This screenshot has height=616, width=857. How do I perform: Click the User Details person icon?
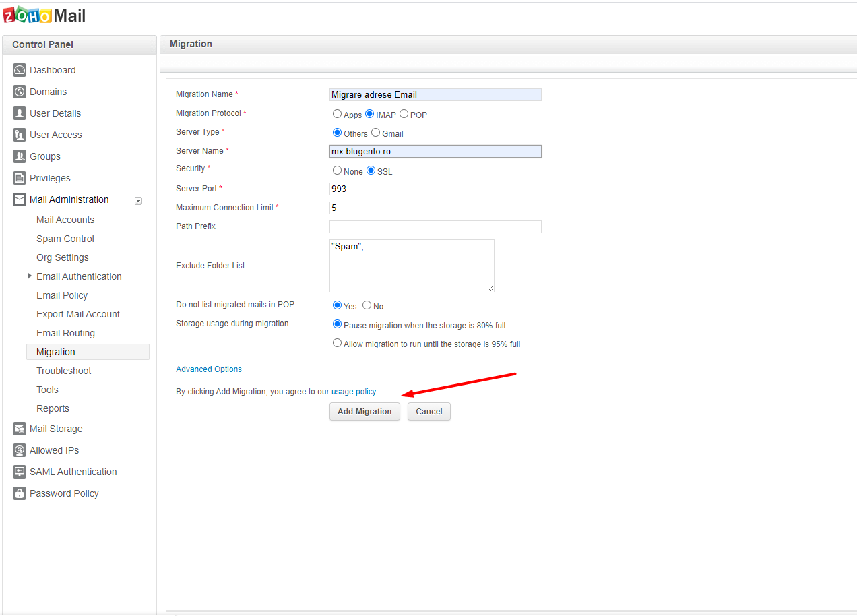[20, 113]
